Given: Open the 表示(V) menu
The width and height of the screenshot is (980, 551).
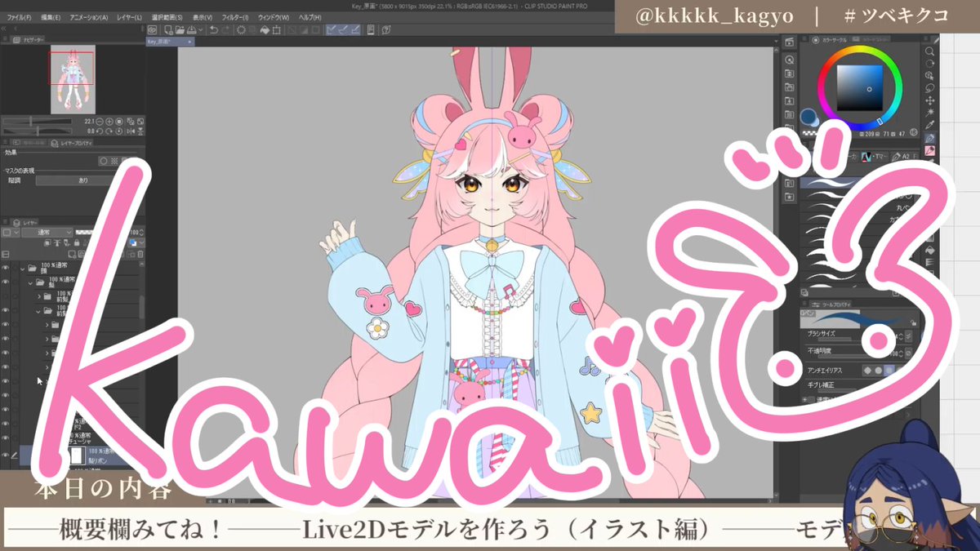Looking at the screenshot, I should click(x=202, y=16).
